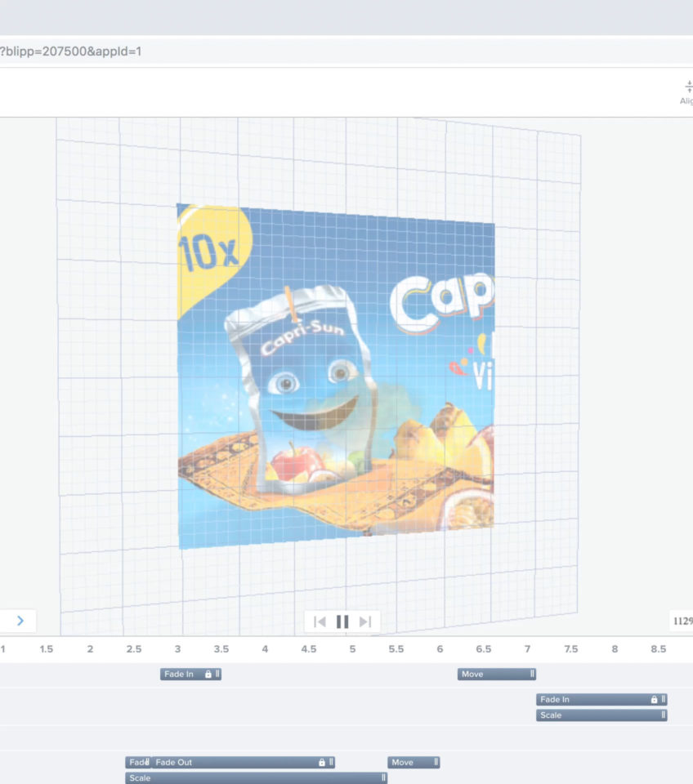The image size is (693, 784).
Task: Click the 1129 value field at the canvas edge
Action: point(682,621)
